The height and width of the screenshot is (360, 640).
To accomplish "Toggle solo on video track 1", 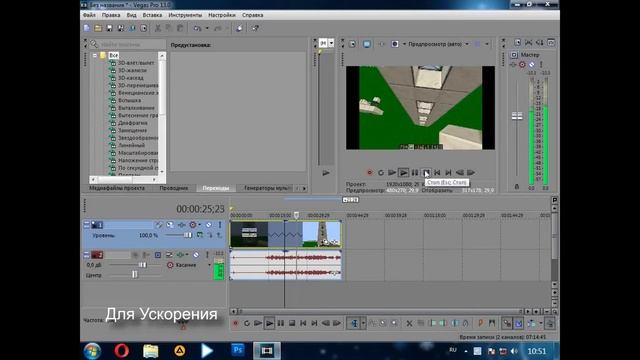I will coord(220,225).
